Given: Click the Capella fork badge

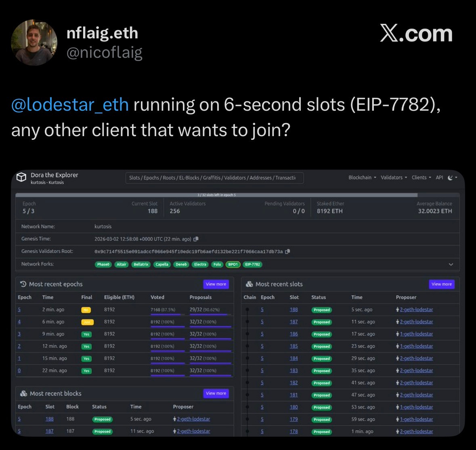Looking at the screenshot, I should coord(162,265).
